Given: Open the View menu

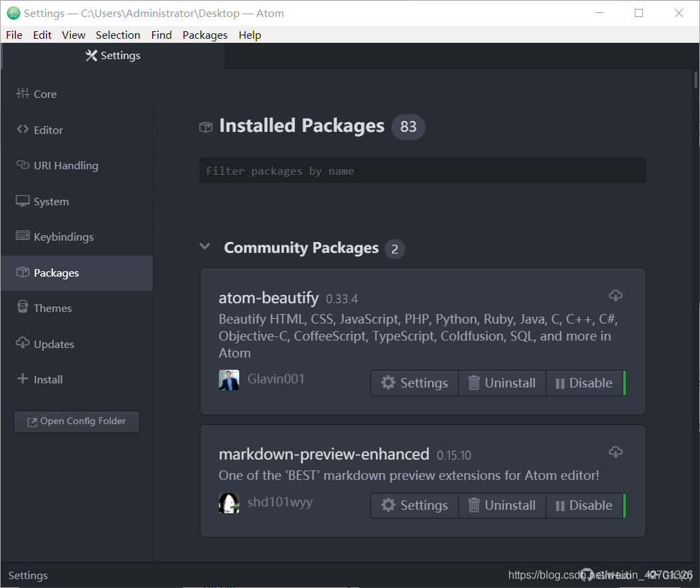Looking at the screenshot, I should click(x=73, y=35).
